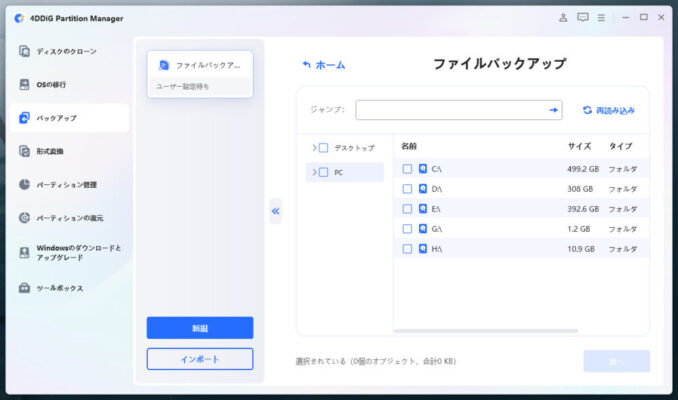Go to ツールボックス menu label

[59, 288]
